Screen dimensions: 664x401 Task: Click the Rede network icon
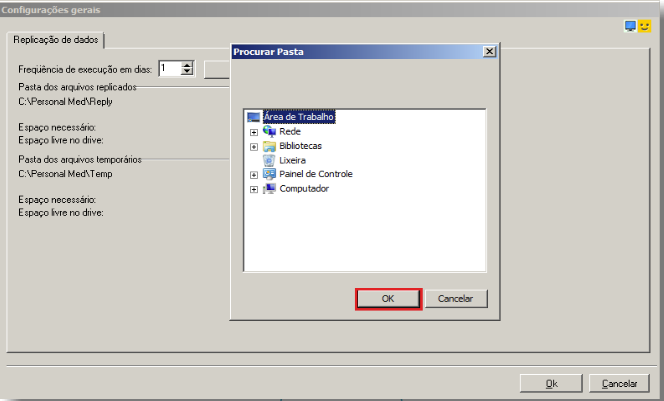[x=269, y=131]
